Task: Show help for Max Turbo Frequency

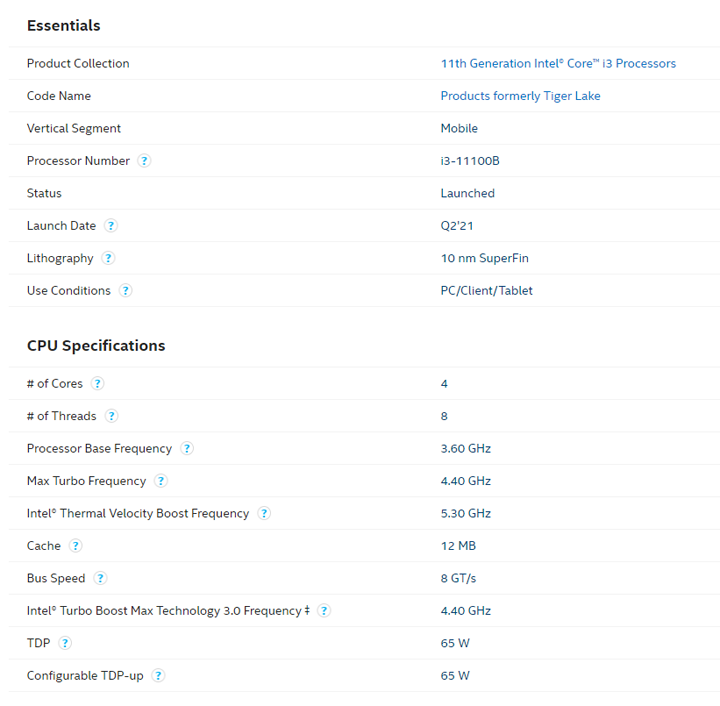Action: tap(160, 481)
